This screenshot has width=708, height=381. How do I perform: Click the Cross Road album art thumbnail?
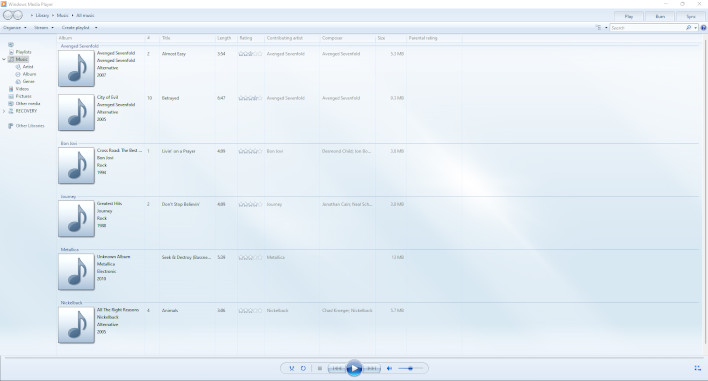[76, 166]
